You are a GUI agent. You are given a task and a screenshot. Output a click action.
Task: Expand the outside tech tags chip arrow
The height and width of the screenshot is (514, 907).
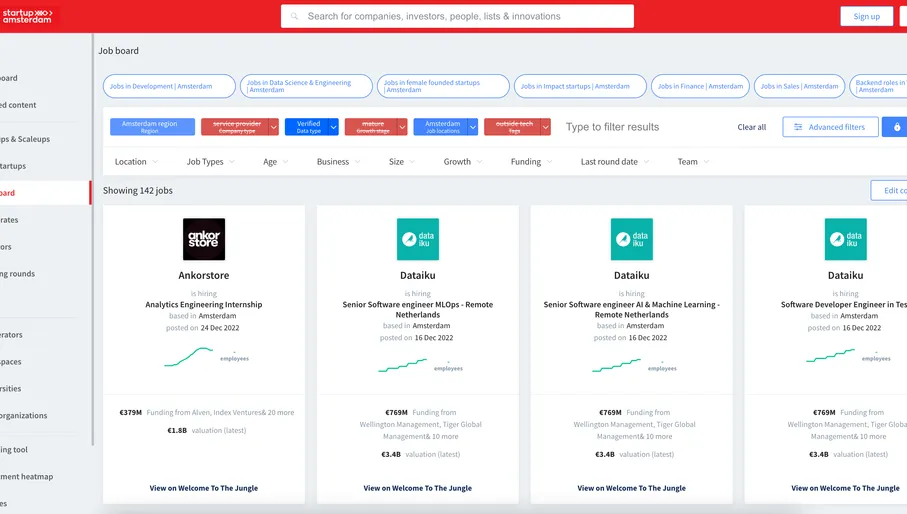(x=545, y=127)
